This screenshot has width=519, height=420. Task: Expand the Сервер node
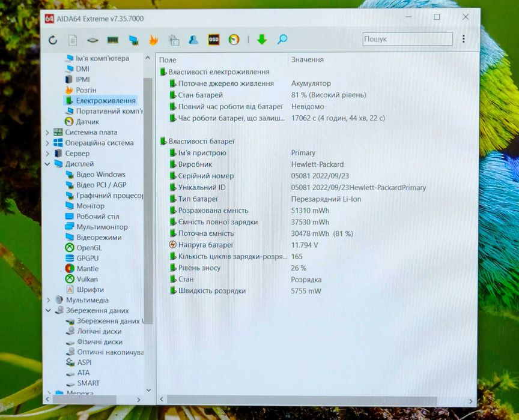[x=47, y=154]
